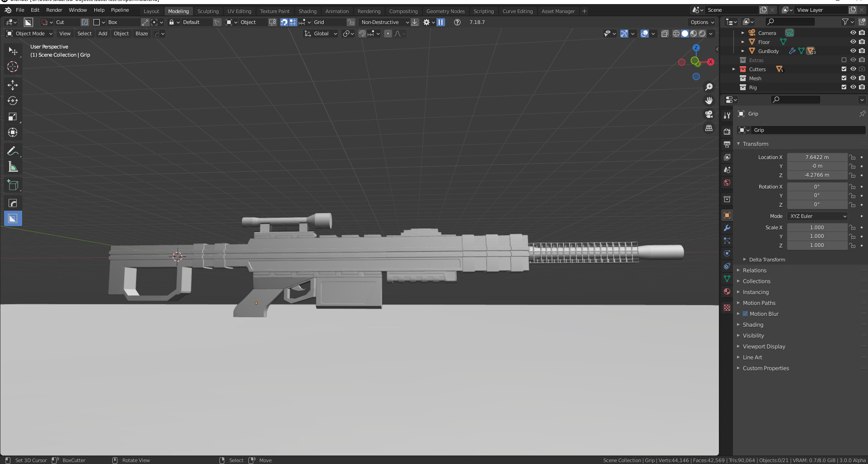Disable the Cutters collection checkbox
Screen dimensions: 868x464
844,69
